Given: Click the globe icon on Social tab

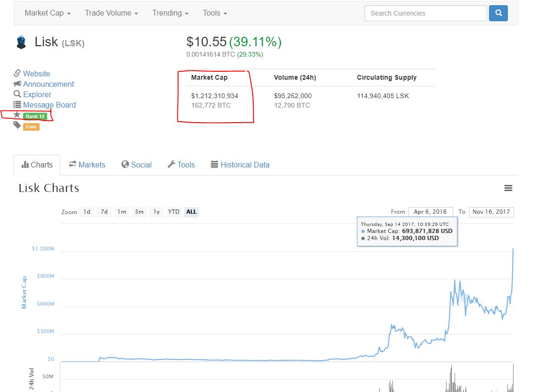Looking at the screenshot, I should click(x=125, y=164).
